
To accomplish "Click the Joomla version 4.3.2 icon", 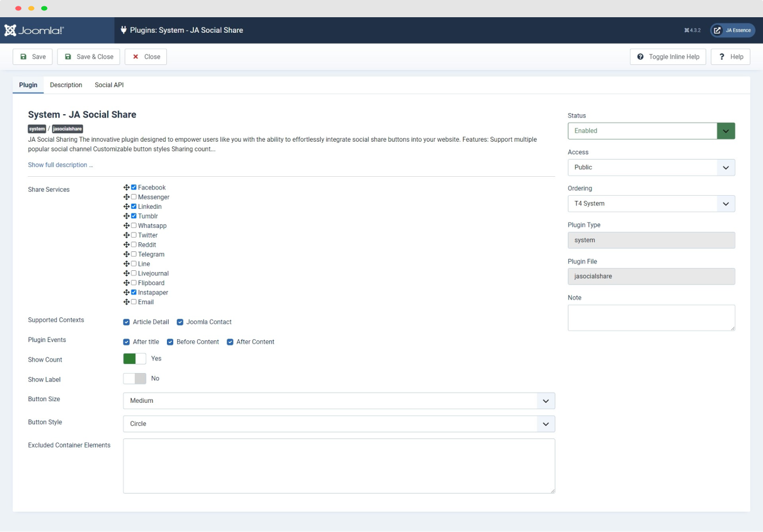I will coord(687,30).
